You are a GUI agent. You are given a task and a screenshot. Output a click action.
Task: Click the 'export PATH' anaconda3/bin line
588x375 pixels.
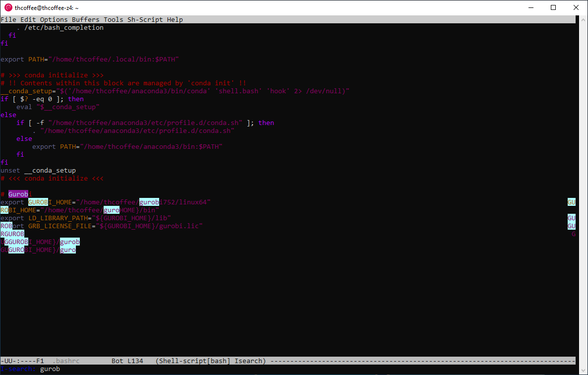coord(127,147)
